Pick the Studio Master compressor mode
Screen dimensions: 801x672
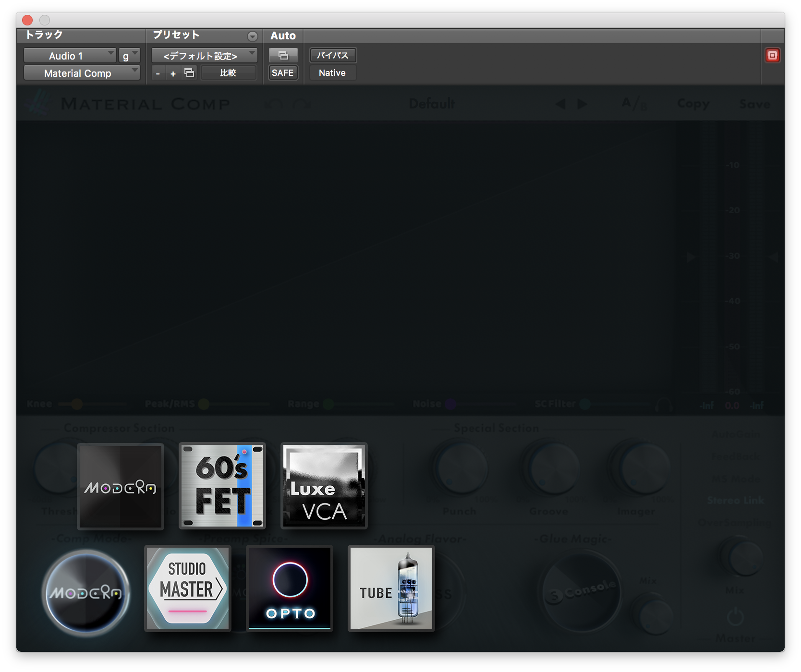(188, 588)
